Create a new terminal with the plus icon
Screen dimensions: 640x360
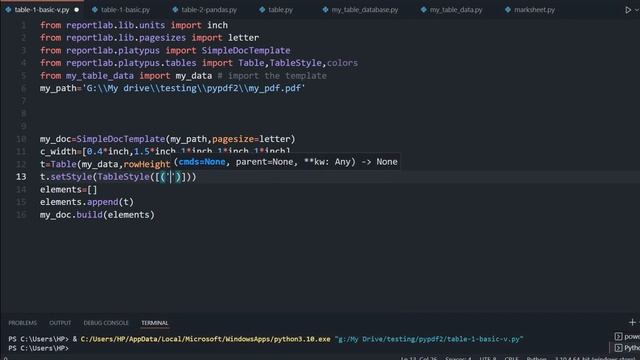tap(632, 322)
